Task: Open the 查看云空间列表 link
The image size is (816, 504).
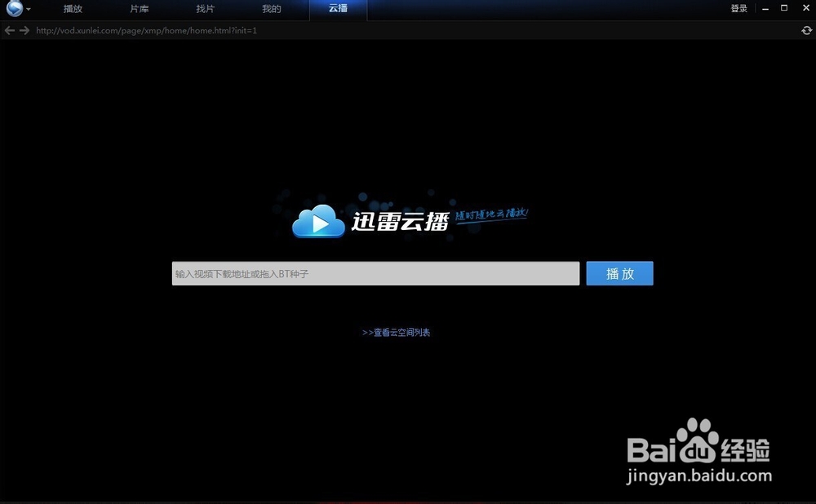Action: 396,333
